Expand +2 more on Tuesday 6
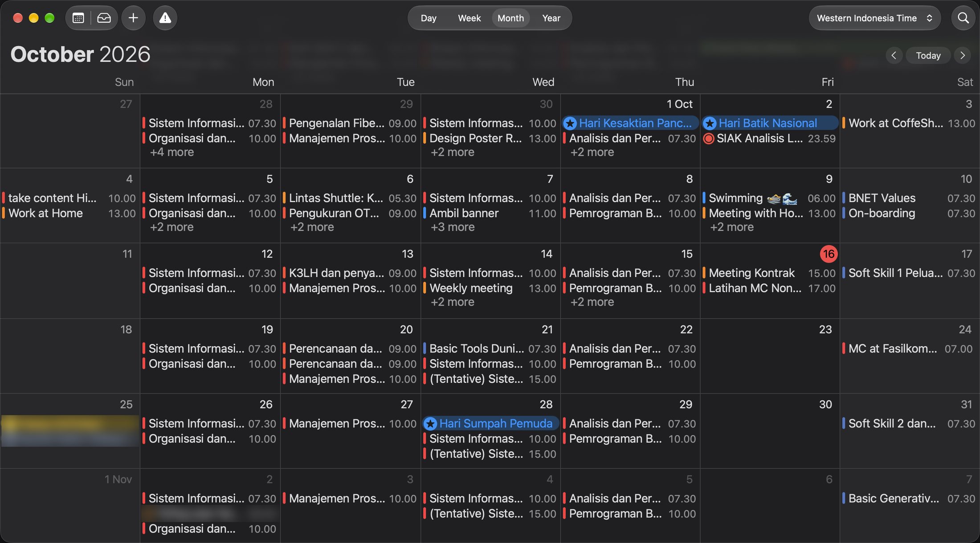Screen dimensions: 980x543 tap(312, 227)
